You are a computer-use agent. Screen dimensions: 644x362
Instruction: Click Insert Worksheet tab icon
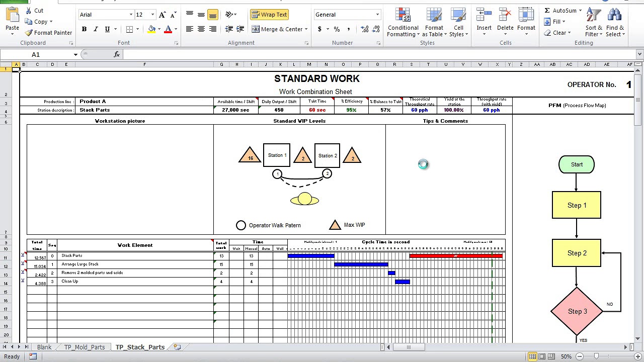(177, 347)
